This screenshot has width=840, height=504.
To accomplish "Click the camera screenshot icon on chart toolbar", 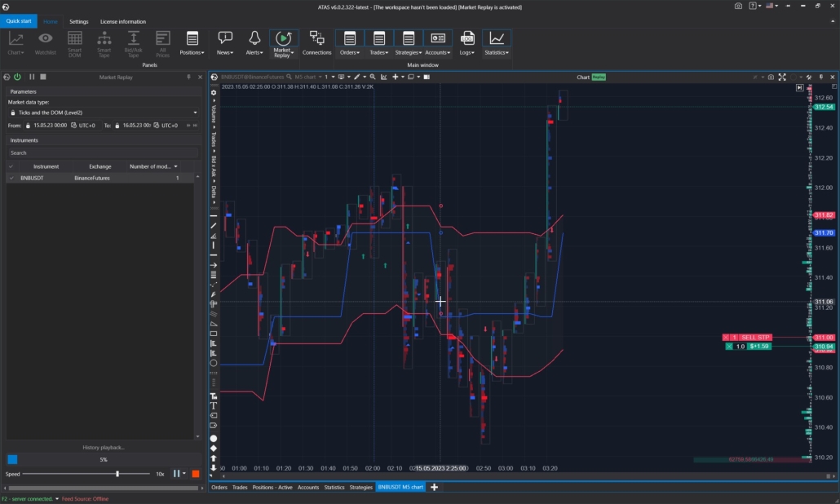I will pos(771,77).
